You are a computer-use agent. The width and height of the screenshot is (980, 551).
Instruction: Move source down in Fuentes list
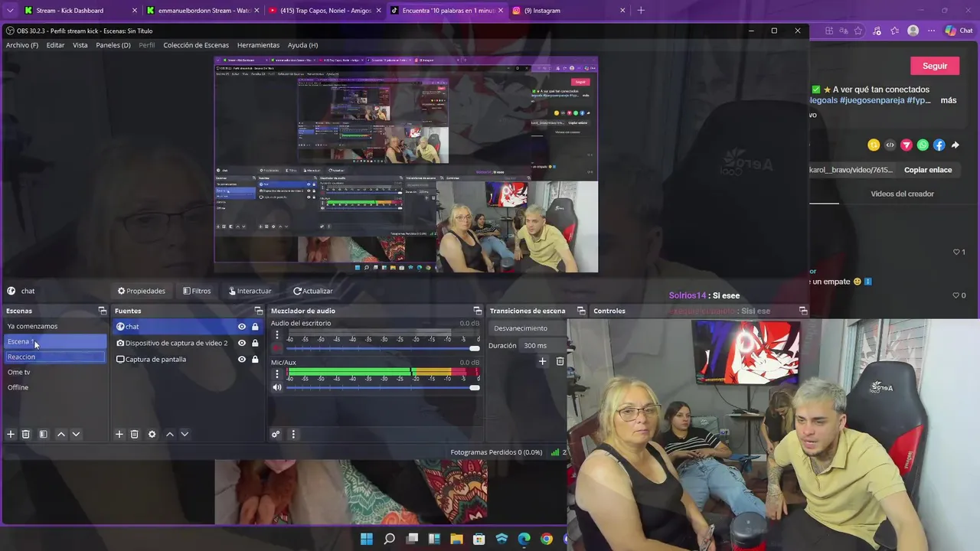point(185,434)
